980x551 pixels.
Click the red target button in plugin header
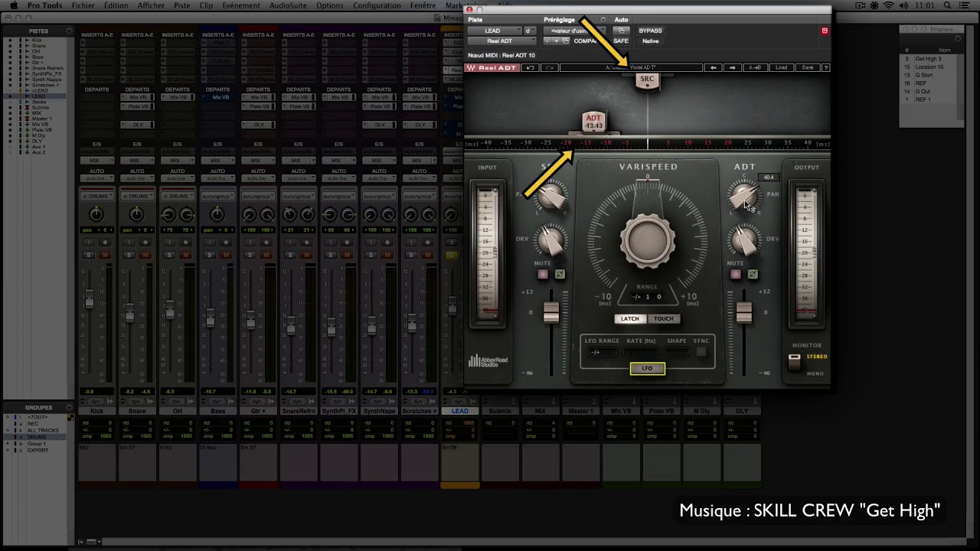[825, 31]
